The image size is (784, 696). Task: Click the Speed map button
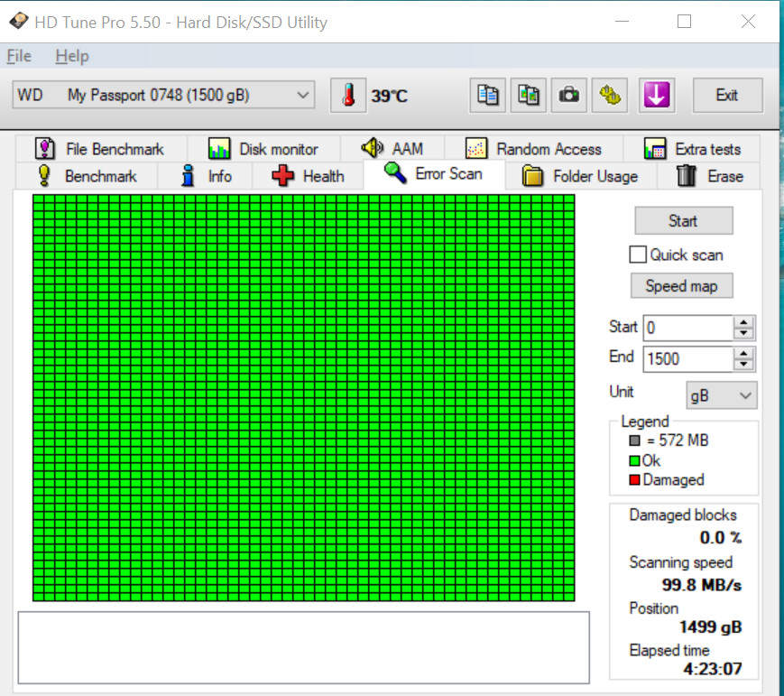681,286
